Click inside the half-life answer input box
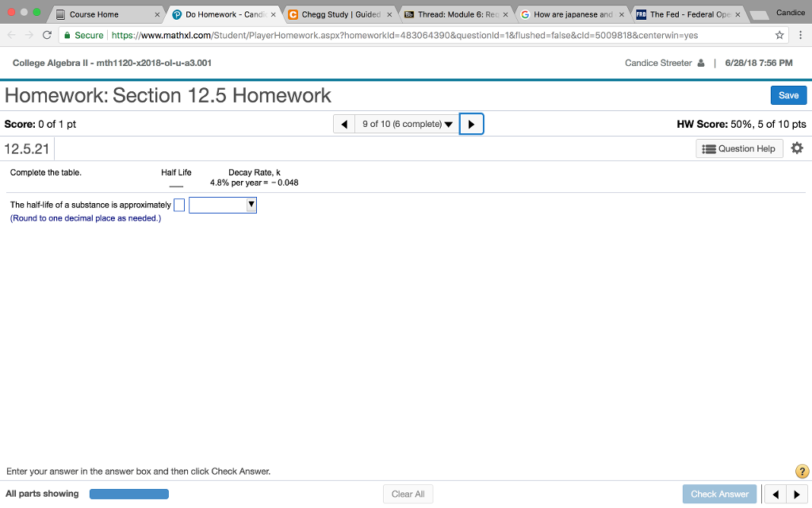Screen dimensions: 812x508 pyautogui.click(x=178, y=205)
